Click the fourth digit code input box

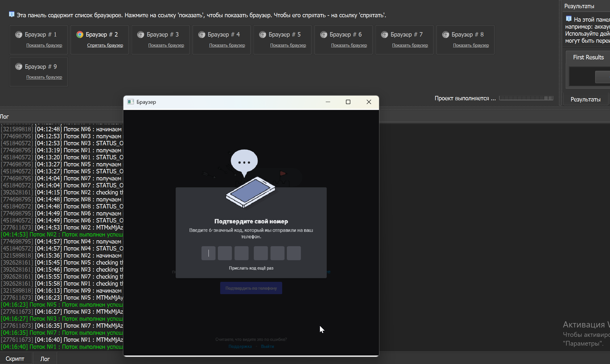click(261, 253)
